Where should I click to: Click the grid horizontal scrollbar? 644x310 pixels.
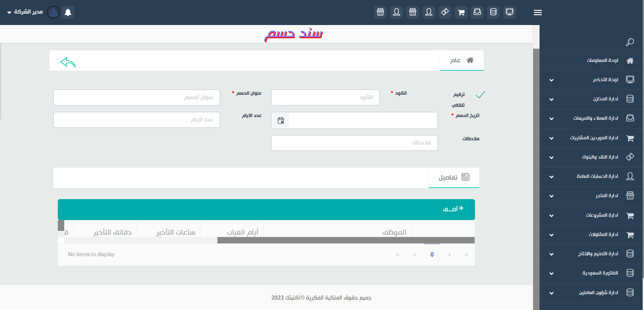click(x=346, y=240)
